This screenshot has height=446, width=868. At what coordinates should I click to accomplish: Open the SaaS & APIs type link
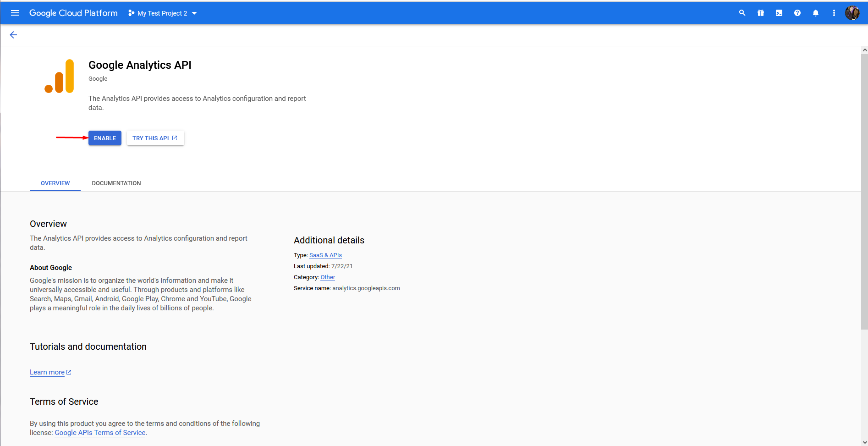pos(325,255)
